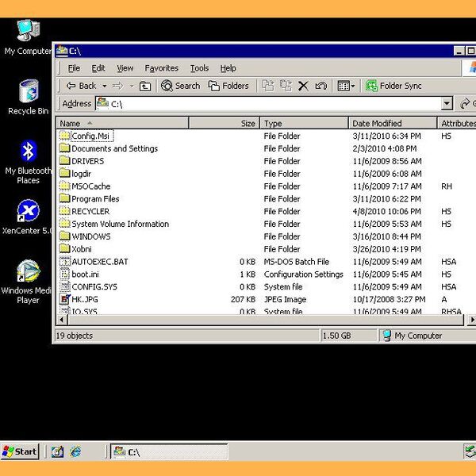Click the Undo toolbar icon
Viewport: 476px width, 476px height.
(321, 86)
